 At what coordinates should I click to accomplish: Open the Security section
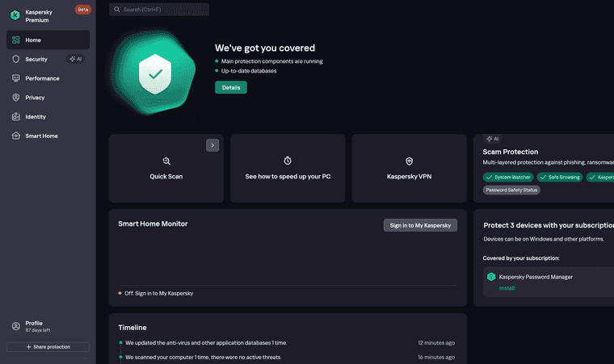coord(48,59)
